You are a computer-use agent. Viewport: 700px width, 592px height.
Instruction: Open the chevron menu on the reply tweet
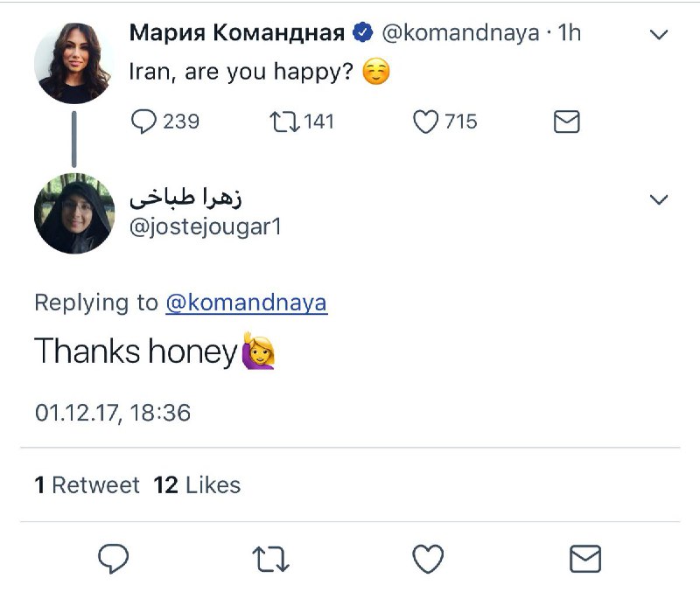coord(657,198)
